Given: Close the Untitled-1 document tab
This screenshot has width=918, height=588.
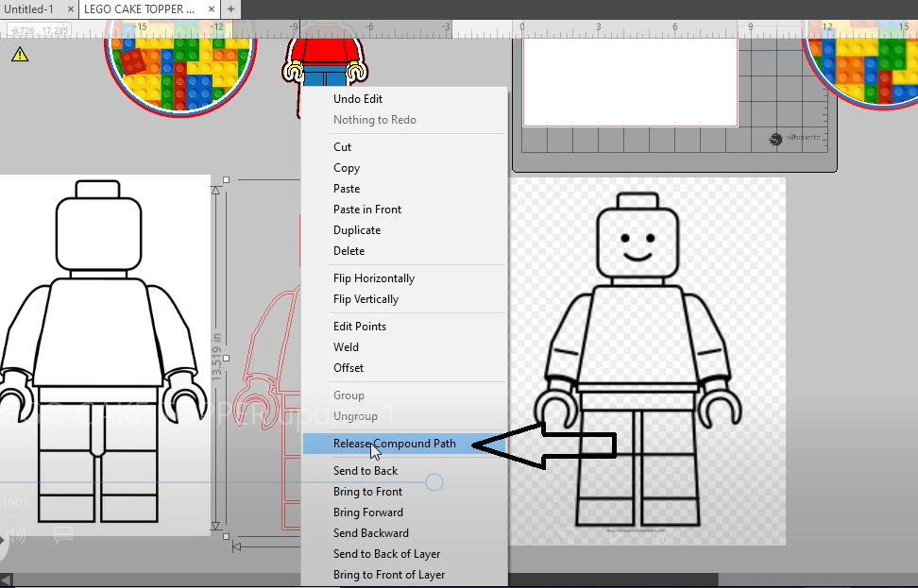Looking at the screenshot, I should point(70,9).
